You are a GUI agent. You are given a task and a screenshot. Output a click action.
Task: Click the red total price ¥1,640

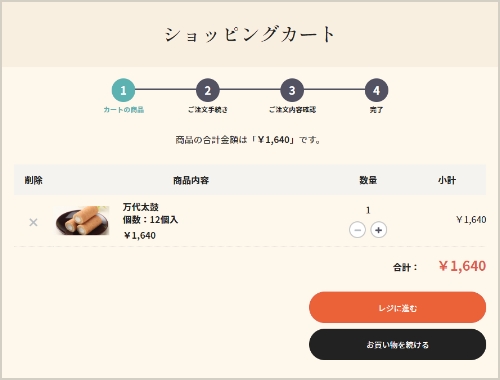click(462, 266)
